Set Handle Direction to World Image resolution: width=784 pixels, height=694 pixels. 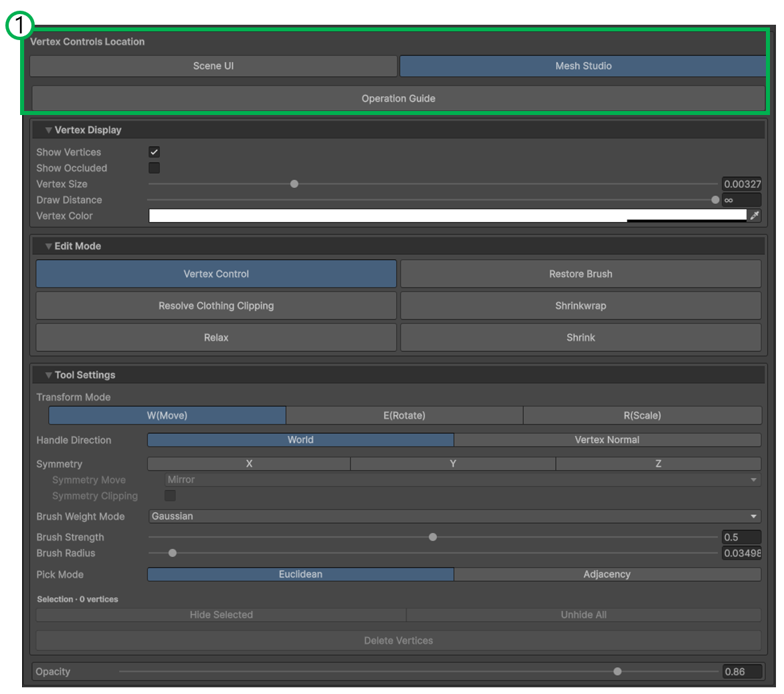pyautogui.click(x=300, y=440)
